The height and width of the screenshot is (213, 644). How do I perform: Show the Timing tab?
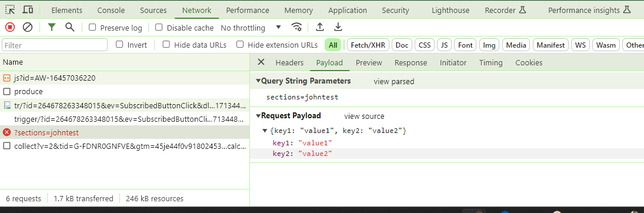coord(491,62)
